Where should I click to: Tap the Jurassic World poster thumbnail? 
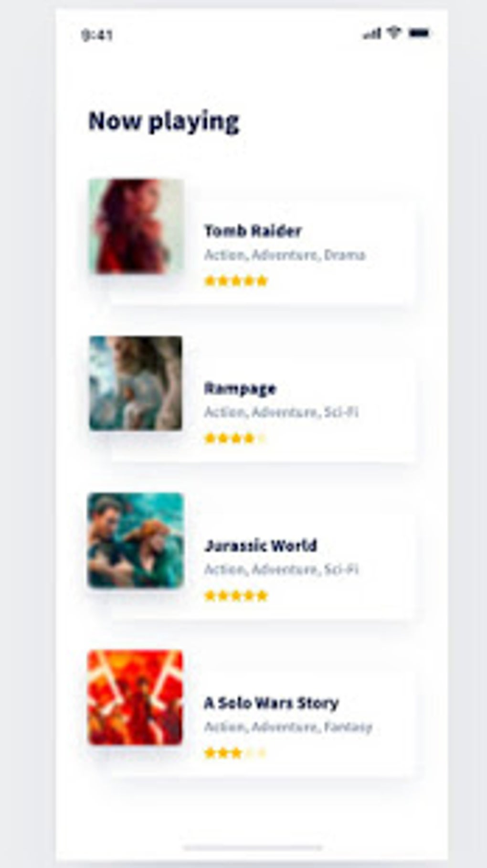(x=136, y=540)
